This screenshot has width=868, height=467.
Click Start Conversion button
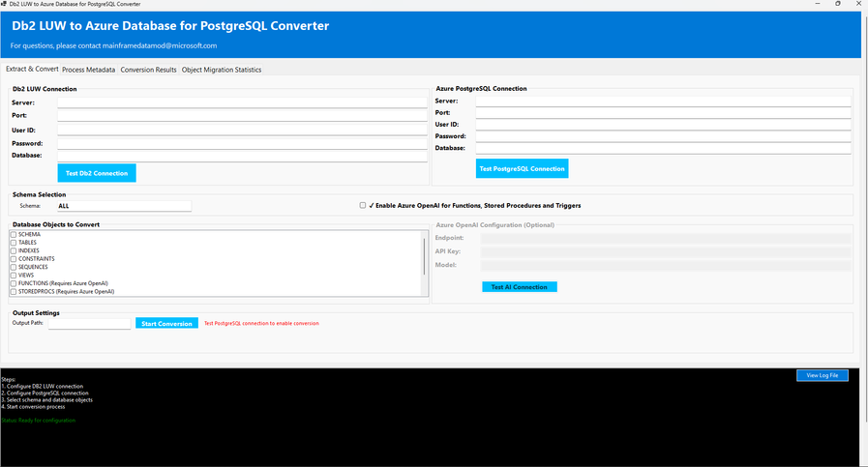166,324
